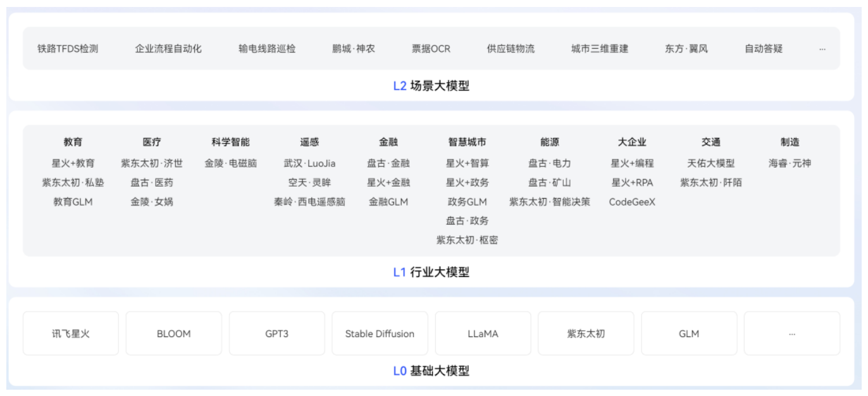
Task: Select 铁路TFDS检测 scenario
Action: click(x=68, y=49)
